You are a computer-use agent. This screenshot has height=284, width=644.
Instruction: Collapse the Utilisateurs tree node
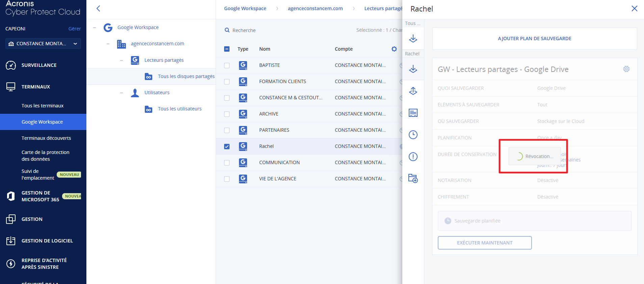(122, 93)
